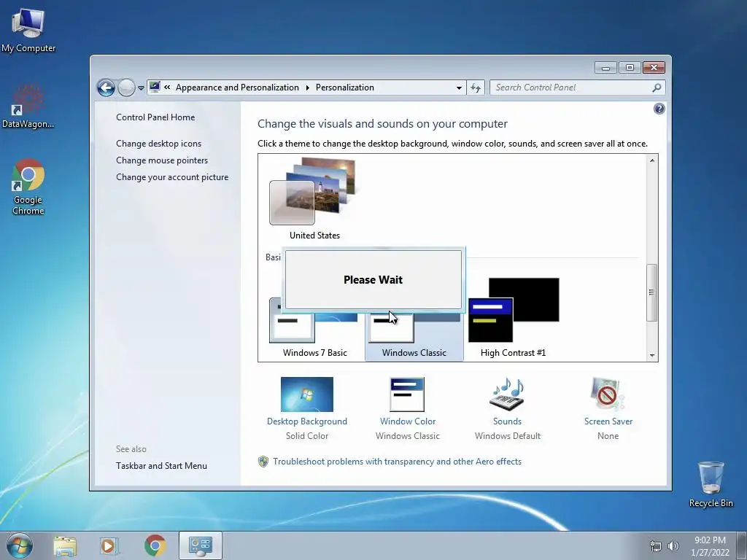The height and width of the screenshot is (560, 747).
Task: Click the Screen Saver icon
Action: [608, 394]
